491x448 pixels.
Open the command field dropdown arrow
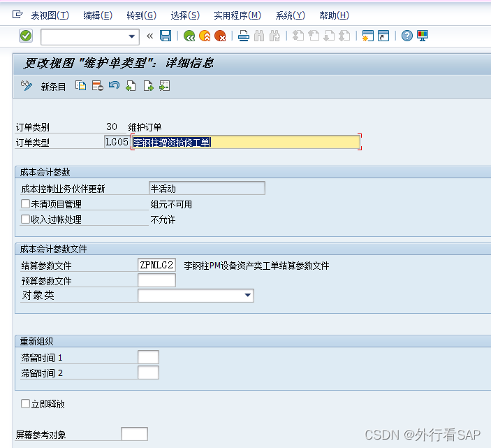tap(132, 36)
